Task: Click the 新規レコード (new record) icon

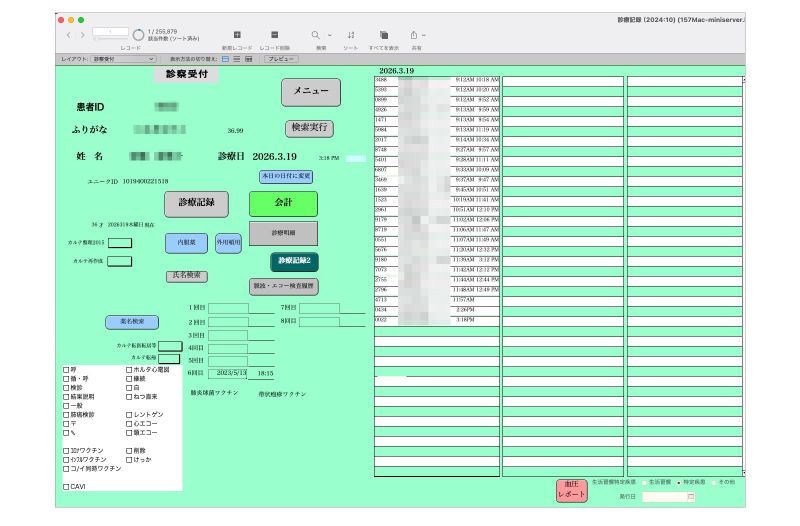Action: 237,34
